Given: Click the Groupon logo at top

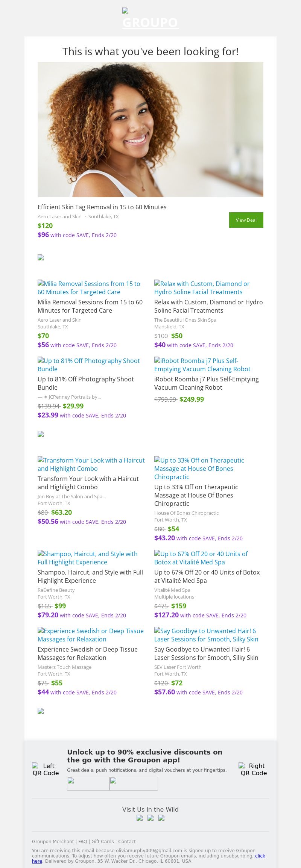Looking at the screenshot, I should click(x=150, y=19).
